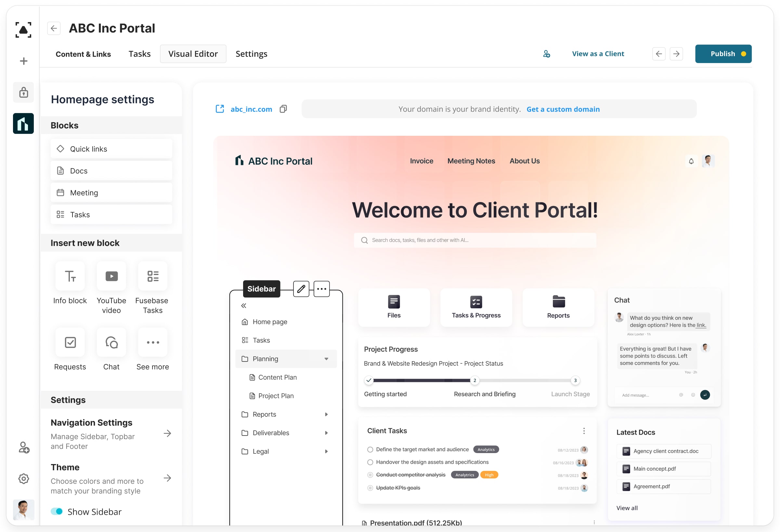
Task: Copy domain with the copy icon
Action: tap(283, 109)
